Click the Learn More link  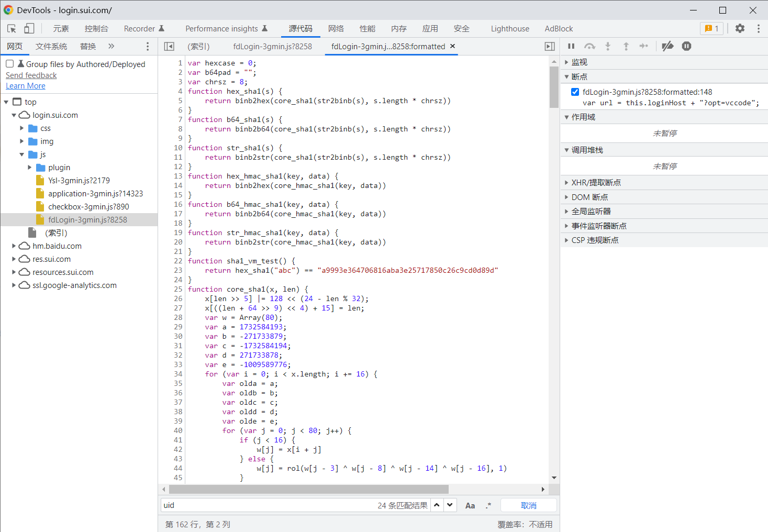26,86
